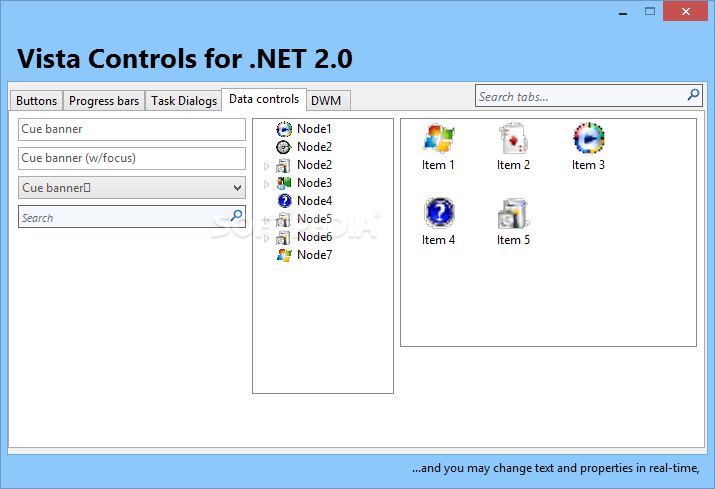This screenshot has height=489, width=715.
Task: Open the DWM tab
Action: pyautogui.click(x=326, y=101)
